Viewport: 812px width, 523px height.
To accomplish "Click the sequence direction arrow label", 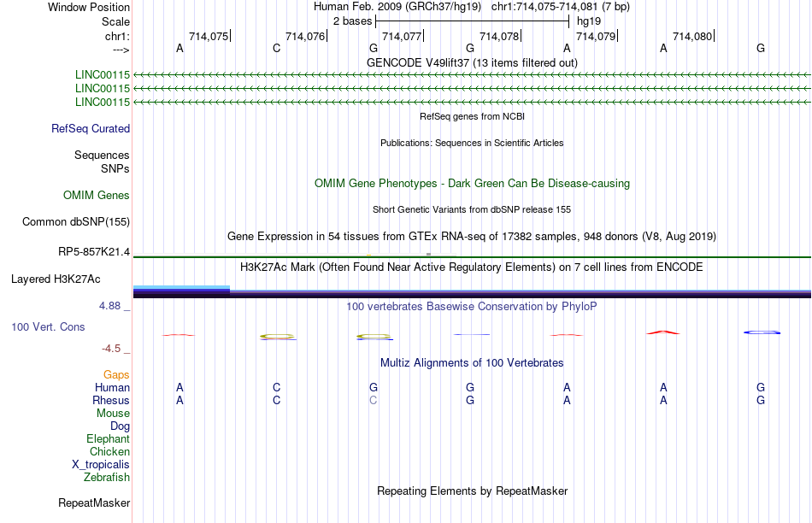I will (x=121, y=50).
